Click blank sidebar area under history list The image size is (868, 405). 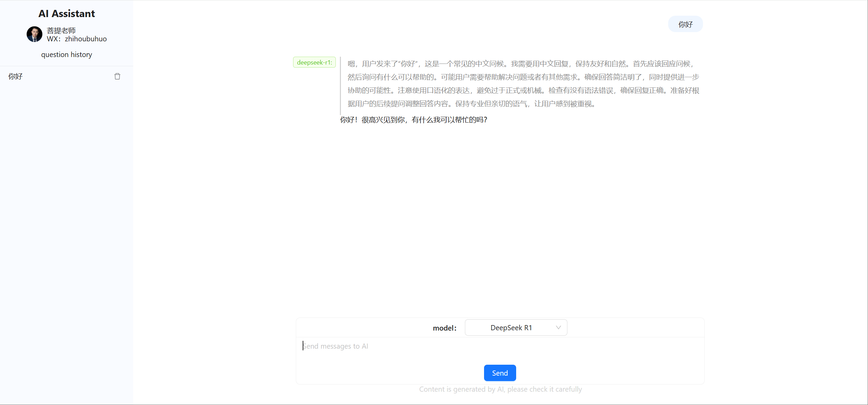click(x=67, y=222)
